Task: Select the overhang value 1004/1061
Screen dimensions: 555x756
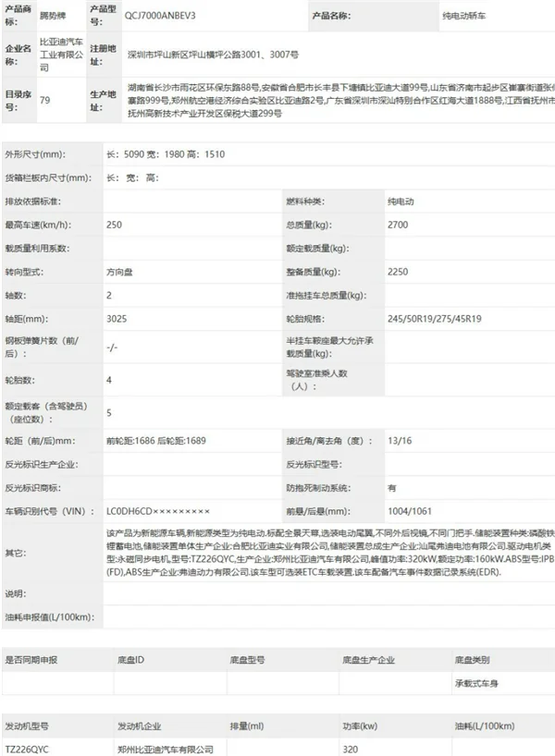Action: 409,511
